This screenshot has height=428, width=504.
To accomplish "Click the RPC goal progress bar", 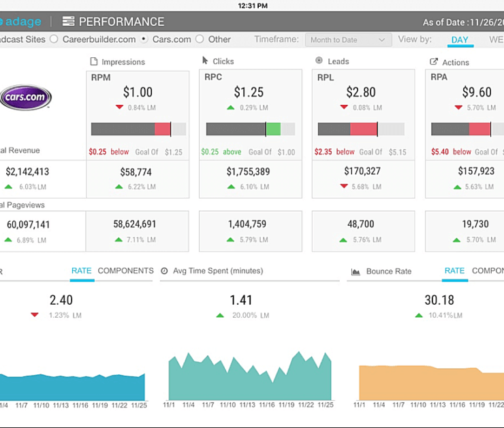I will point(251,129).
